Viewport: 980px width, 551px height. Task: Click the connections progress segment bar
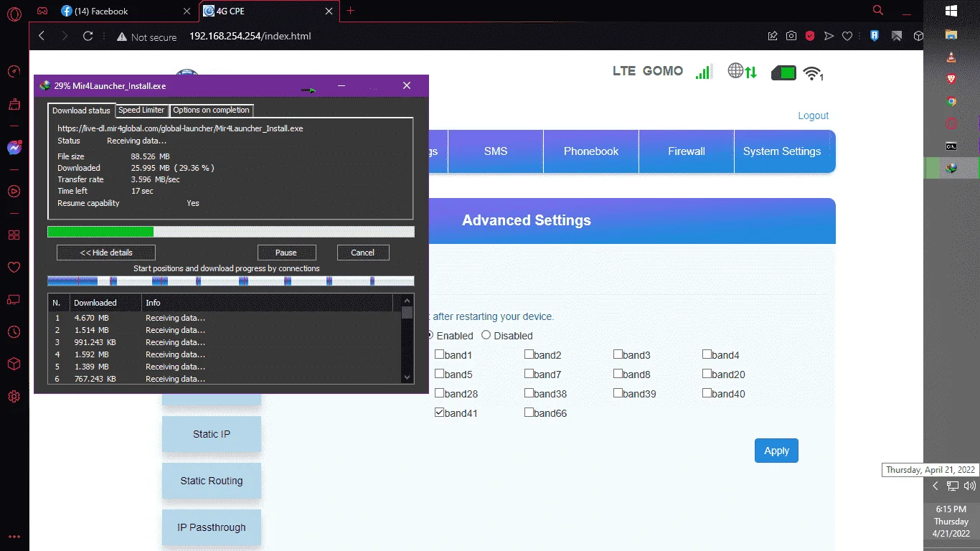pyautogui.click(x=231, y=281)
